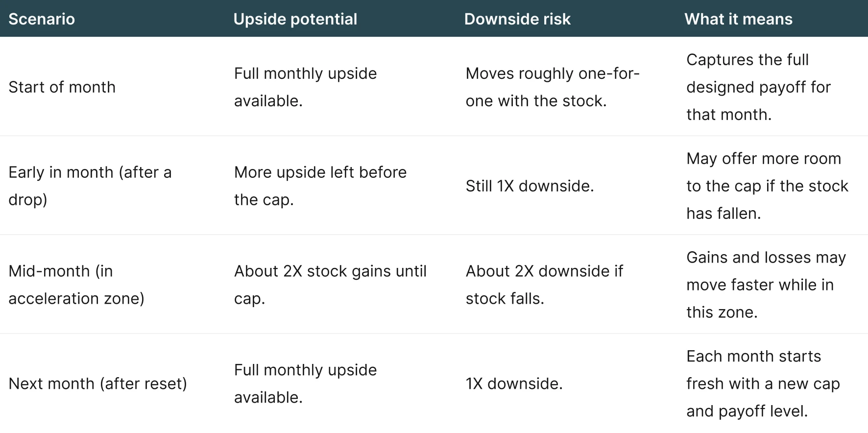
Task: Select 'Captures the full designed payoff' cell
Action: click(x=758, y=87)
